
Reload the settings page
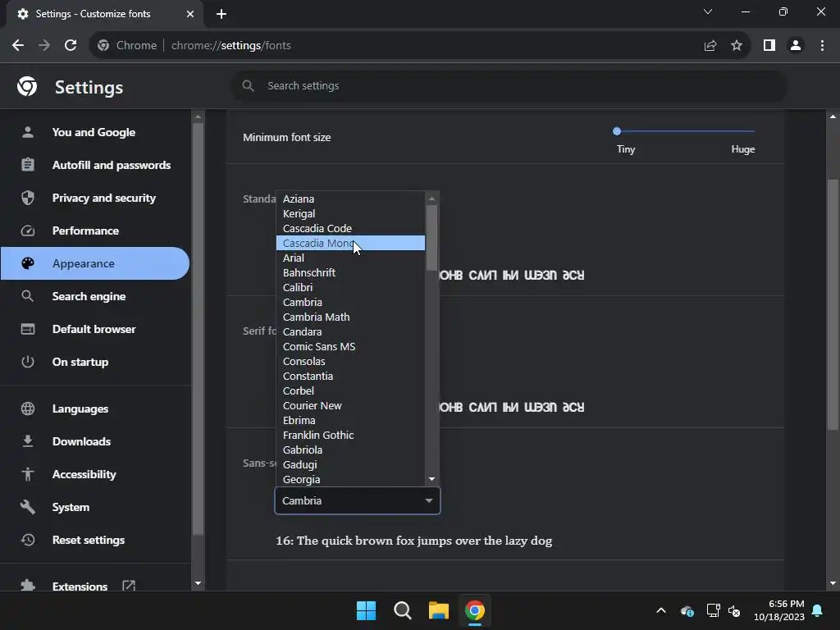pos(71,46)
